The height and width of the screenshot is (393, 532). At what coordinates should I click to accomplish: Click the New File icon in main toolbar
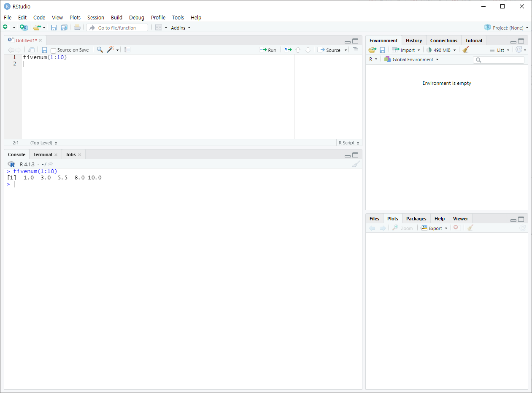tap(5, 27)
